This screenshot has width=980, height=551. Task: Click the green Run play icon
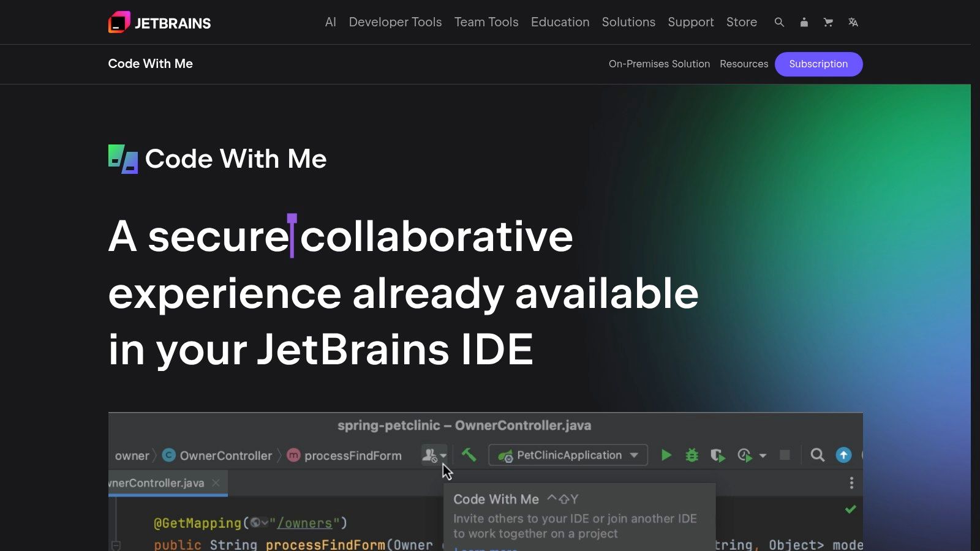click(666, 455)
